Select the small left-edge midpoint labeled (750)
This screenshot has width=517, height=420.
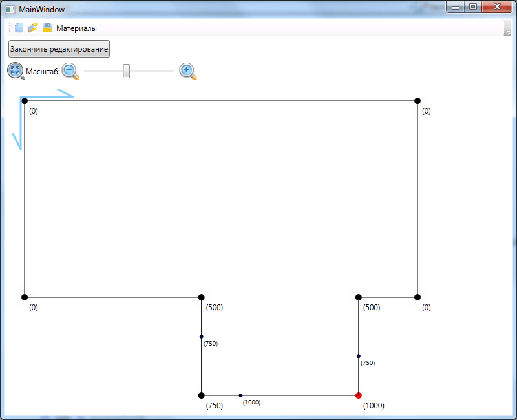[201, 337]
